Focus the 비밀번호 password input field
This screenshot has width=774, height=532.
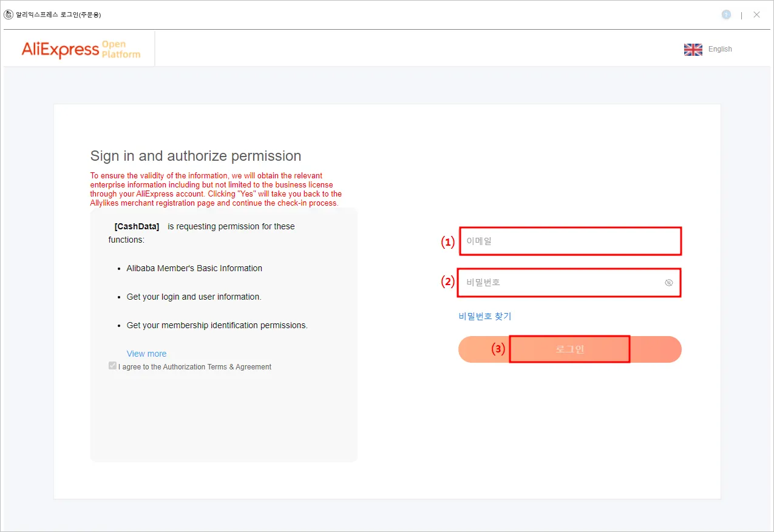570,283
